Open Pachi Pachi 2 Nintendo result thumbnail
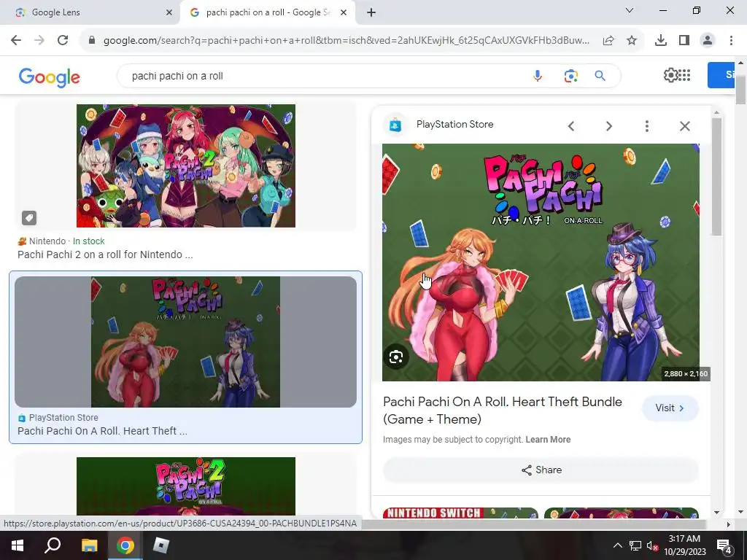The image size is (747, 560). coord(186,166)
